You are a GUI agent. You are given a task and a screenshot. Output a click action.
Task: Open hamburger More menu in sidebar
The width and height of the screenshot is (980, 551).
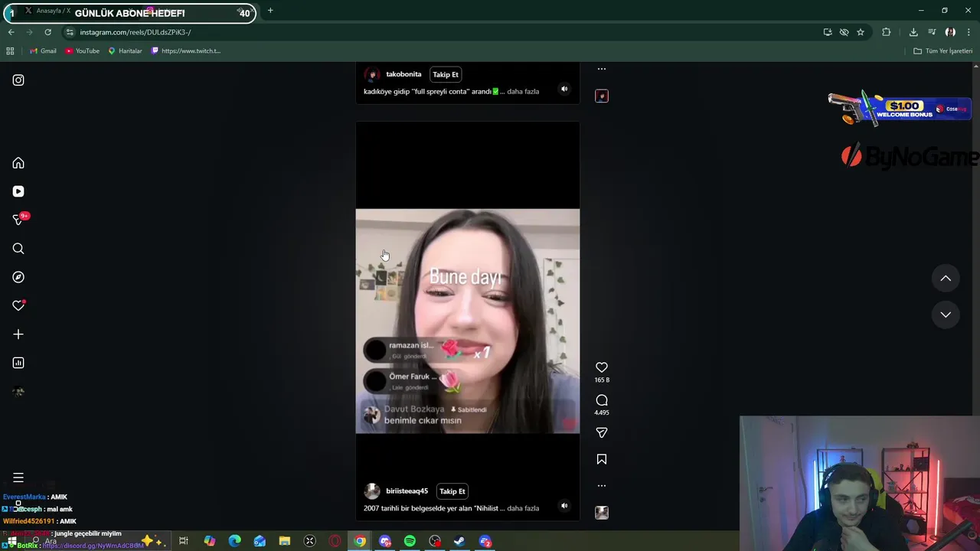18,478
